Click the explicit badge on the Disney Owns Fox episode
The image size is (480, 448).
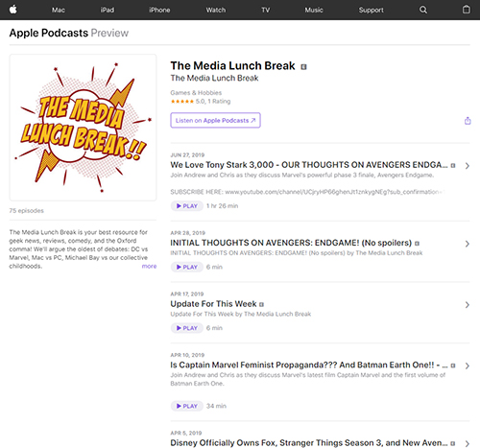[x=453, y=443]
